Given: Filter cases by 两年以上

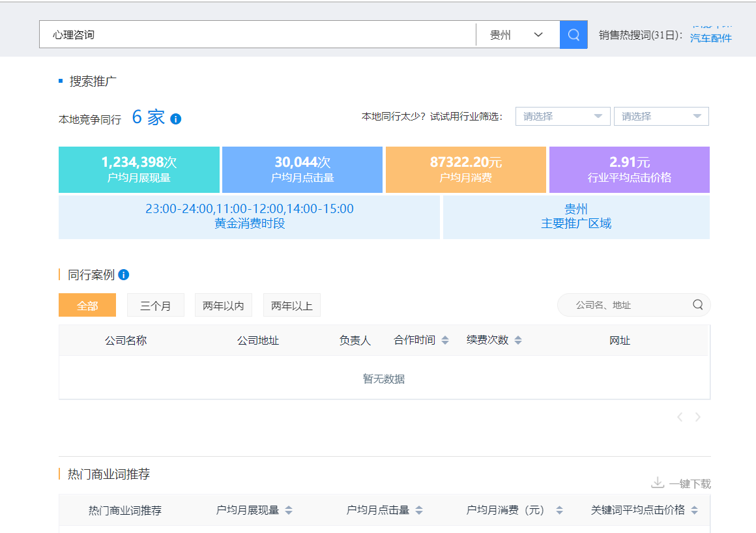Looking at the screenshot, I should [292, 305].
